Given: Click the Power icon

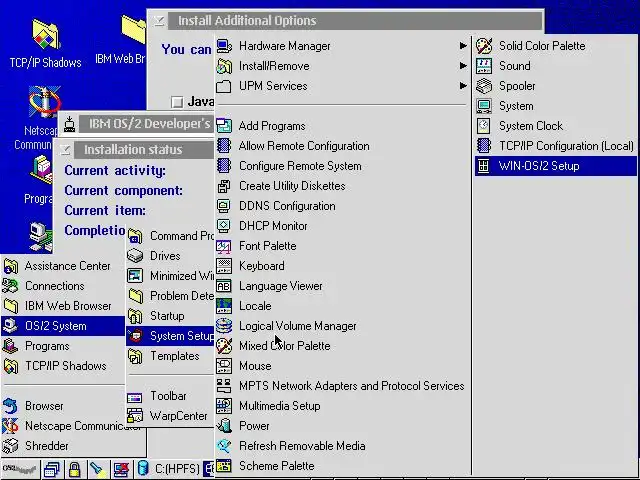Looking at the screenshot, I should click(x=224, y=426).
